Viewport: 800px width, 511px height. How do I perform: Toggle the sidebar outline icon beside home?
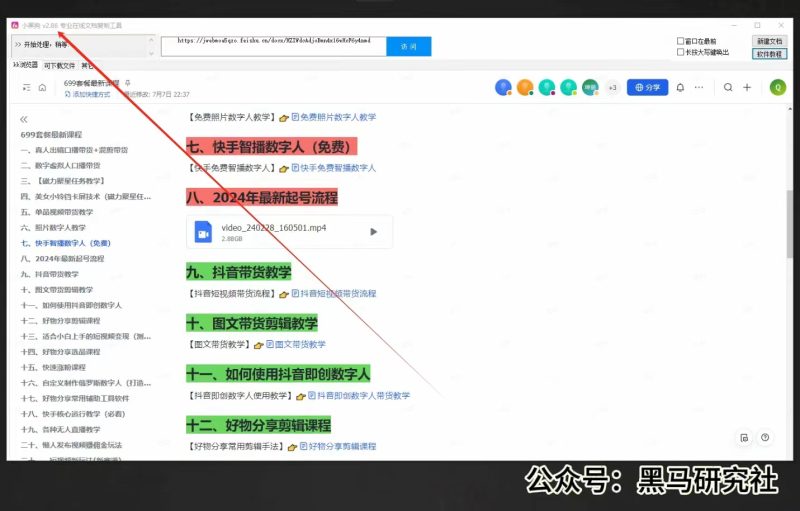coord(27,88)
